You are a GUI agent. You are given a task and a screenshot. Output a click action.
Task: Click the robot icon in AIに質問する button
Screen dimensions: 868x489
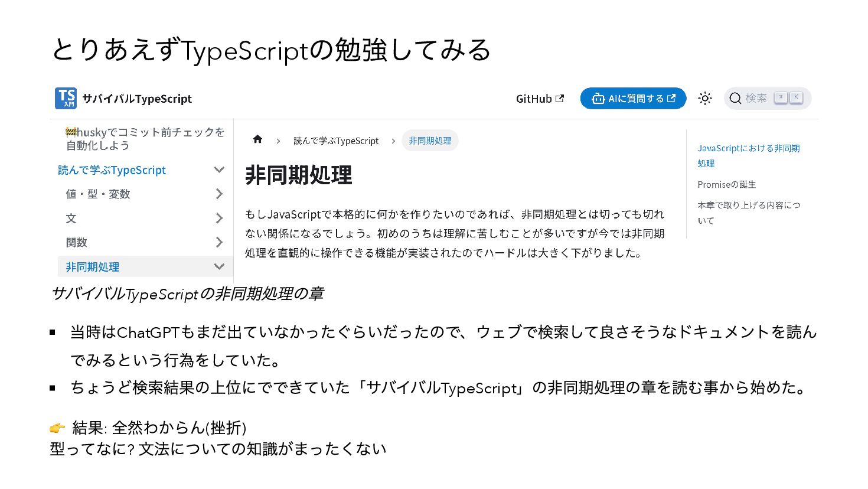pyautogui.click(x=598, y=99)
